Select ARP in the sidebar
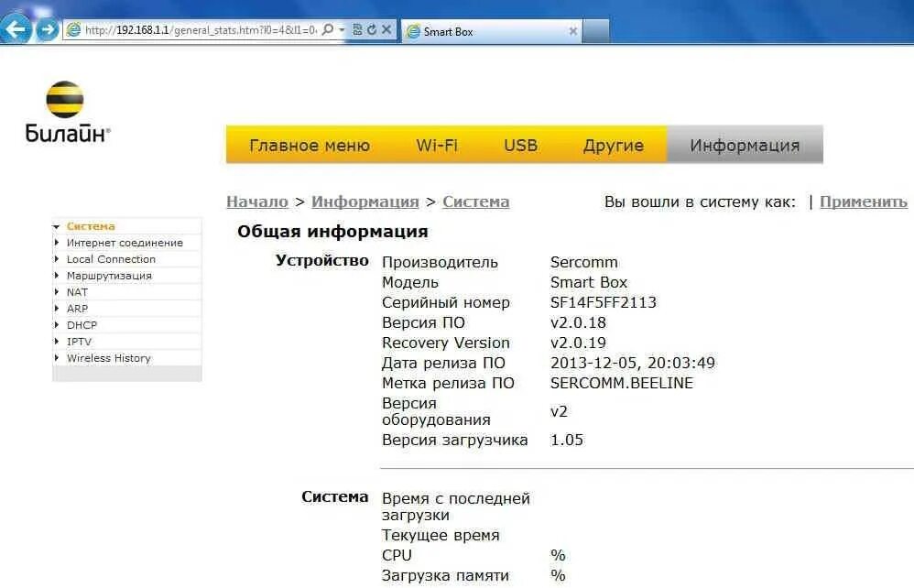This screenshot has height=588, width=914. click(x=77, y=309)
